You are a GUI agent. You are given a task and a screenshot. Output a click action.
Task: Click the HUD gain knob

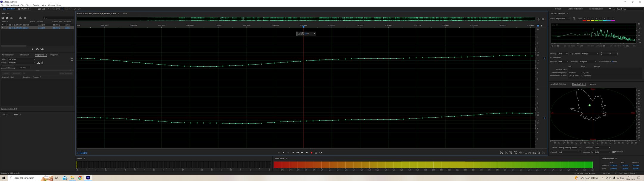coord(302,34)
